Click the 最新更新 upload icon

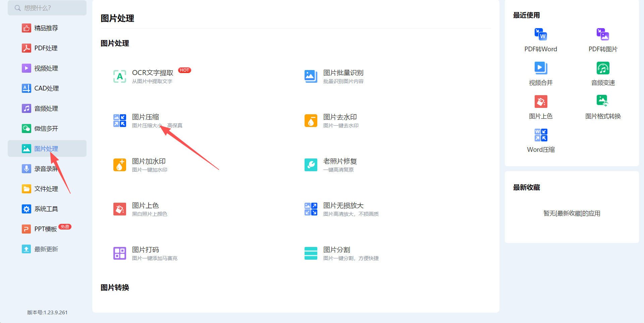26,249
